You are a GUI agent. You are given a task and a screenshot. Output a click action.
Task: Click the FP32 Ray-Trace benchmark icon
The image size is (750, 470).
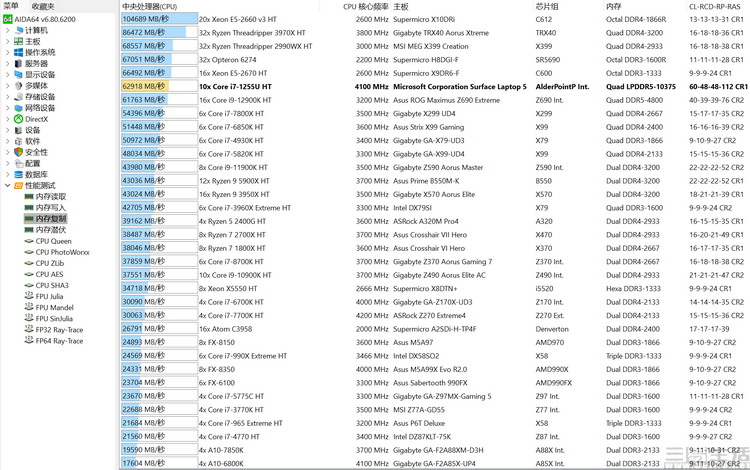(29, 329)
